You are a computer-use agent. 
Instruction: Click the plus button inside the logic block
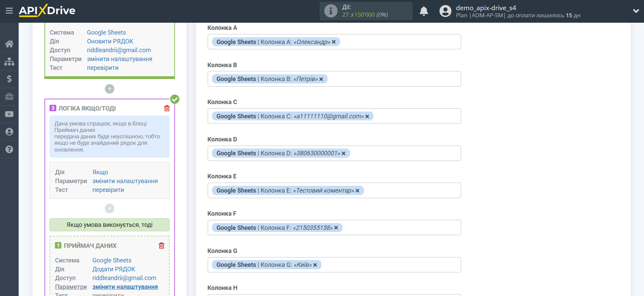(x=110, y=209)
